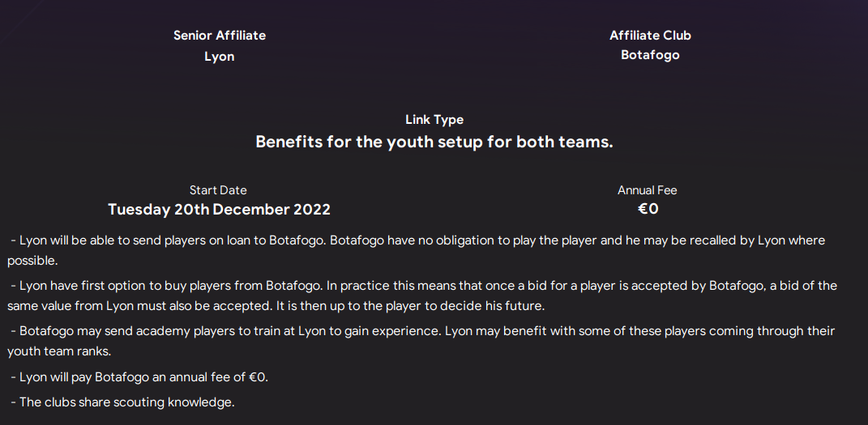The height and width of the screenshot is (425, 868).
Task: Click the word 'possible.' ending the loan clause
Action: [32, 261]
